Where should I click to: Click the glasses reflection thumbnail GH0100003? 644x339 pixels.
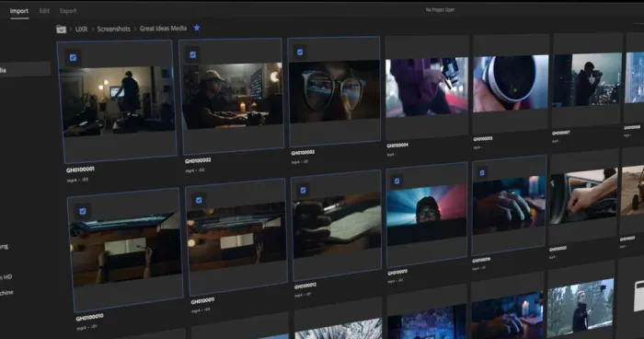(x=334, y=91)
